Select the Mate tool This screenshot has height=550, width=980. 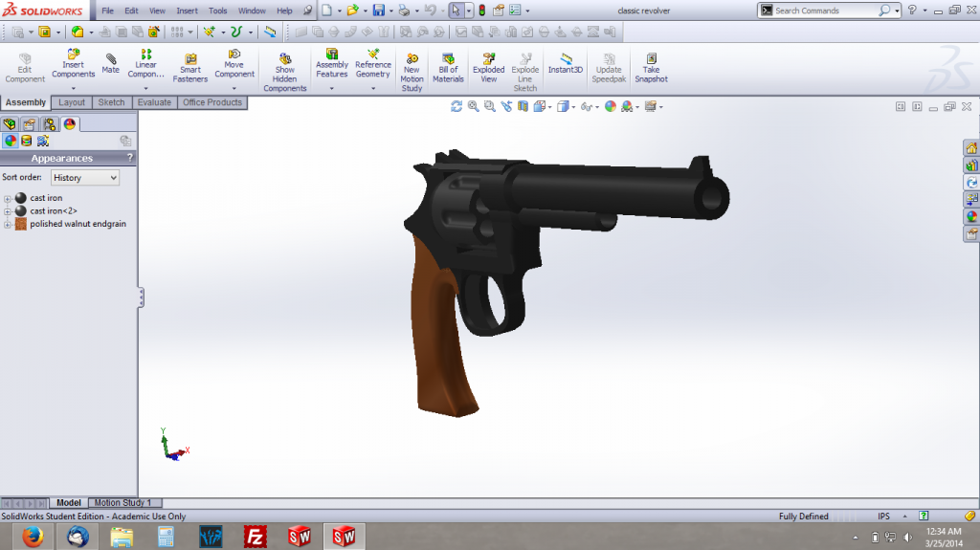pos(111,64)
